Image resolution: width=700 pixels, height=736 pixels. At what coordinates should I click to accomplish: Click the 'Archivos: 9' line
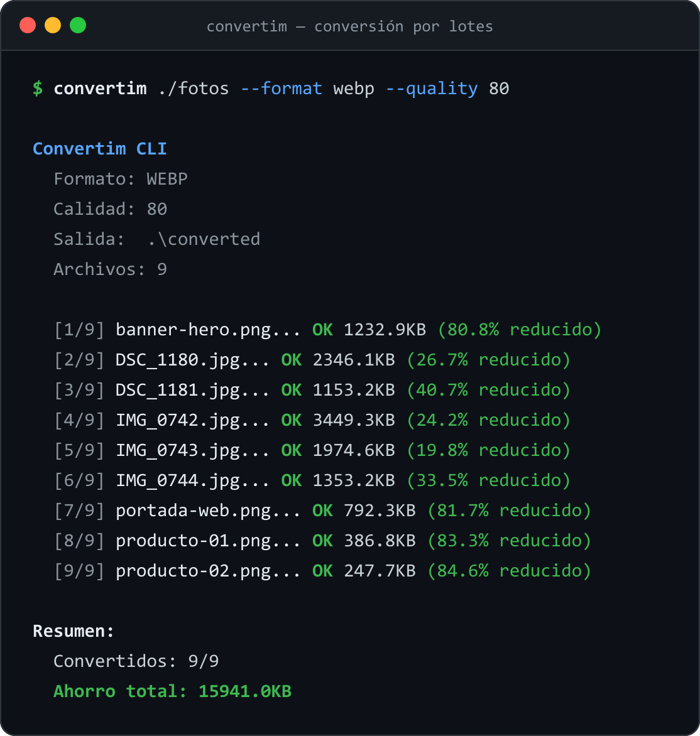pos(111,269)
